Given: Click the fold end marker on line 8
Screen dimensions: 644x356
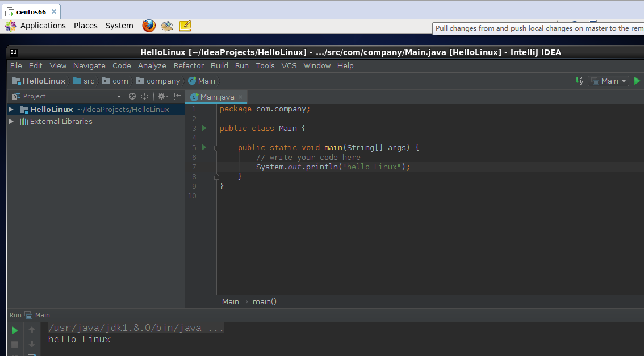Looking at the screenshot, I should (216, 177).
